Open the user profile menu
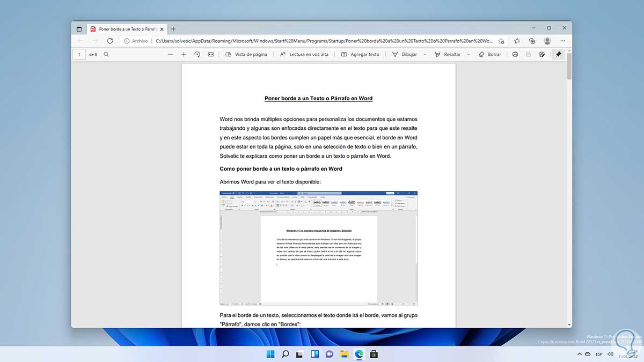The image size is (644, 362). pos(547,41)
